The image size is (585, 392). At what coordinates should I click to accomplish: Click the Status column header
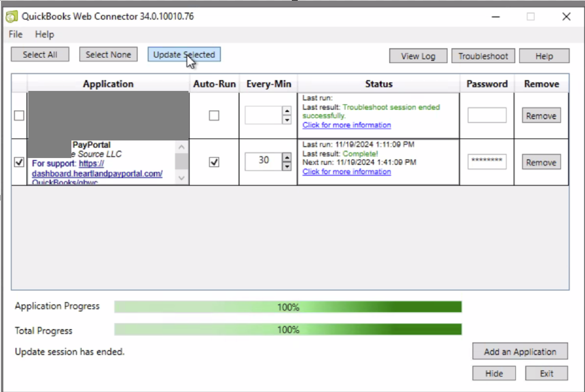[379, 84]
